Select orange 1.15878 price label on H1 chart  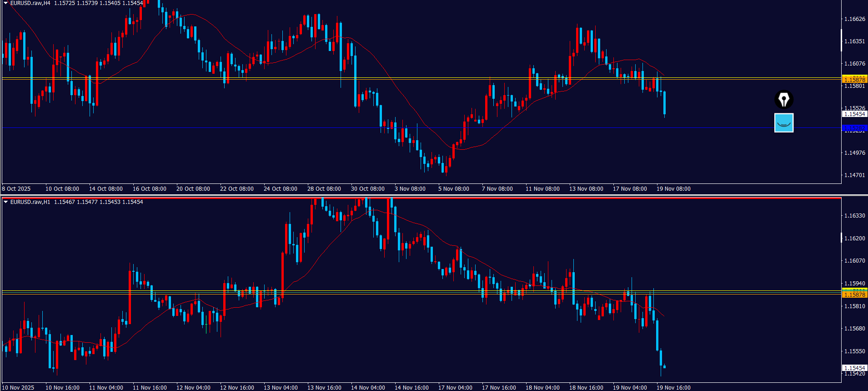click(854, 295)
